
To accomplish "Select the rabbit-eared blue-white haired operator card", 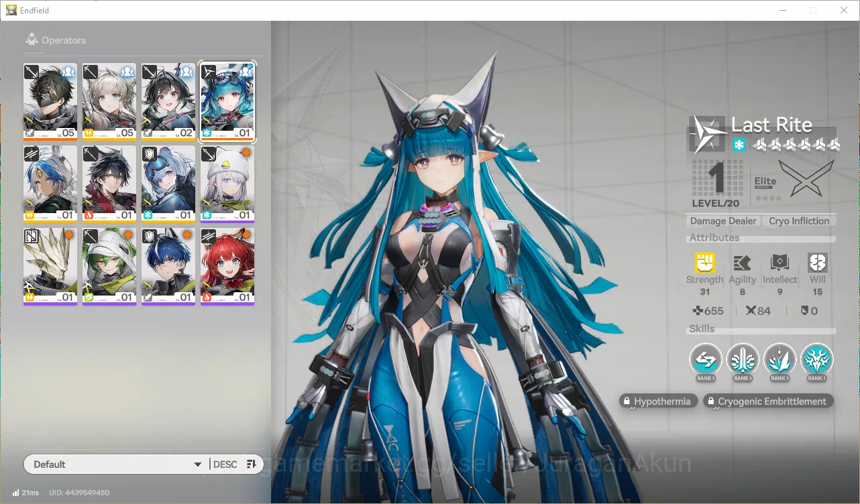I will tap(50, 184).
